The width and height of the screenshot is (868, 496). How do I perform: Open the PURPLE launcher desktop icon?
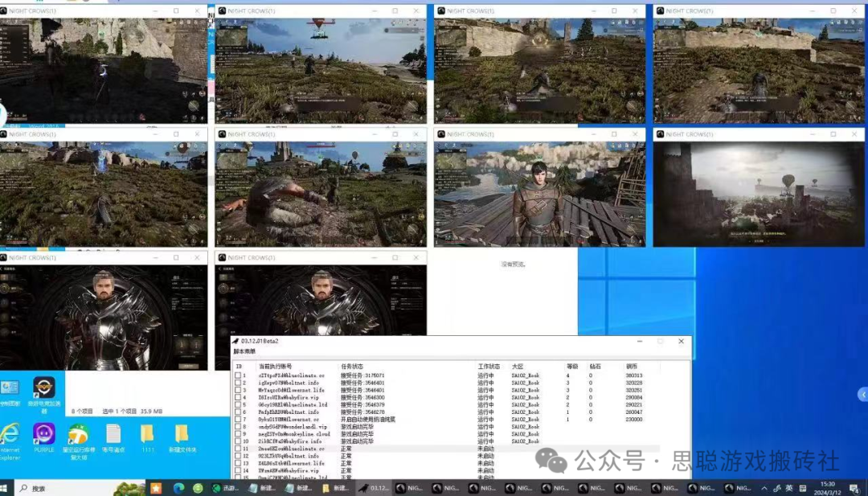43,435
